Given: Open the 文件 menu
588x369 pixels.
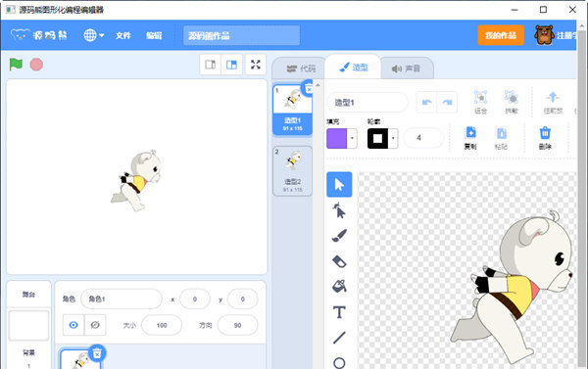Looking at the screenshot, I should coord(123,35).
